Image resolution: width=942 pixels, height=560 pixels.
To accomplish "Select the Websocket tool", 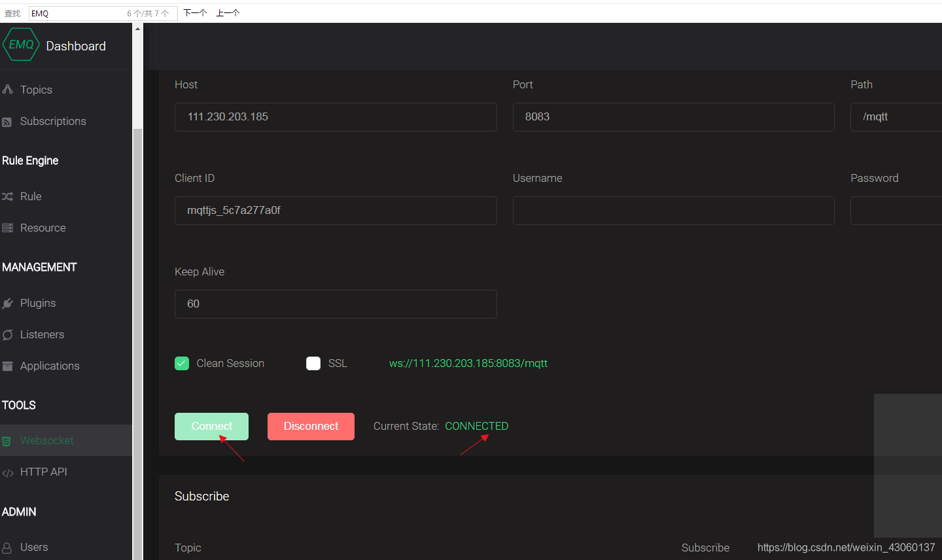I will [47, 440].
